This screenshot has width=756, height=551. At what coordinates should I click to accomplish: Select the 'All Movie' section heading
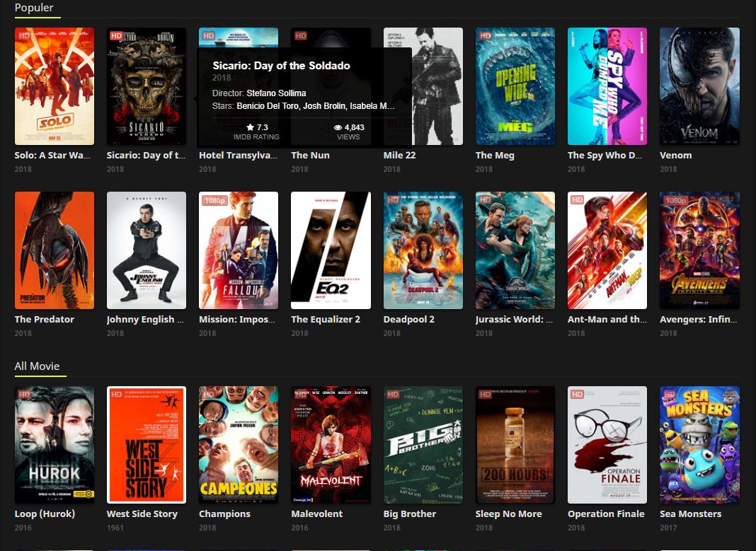37,366
